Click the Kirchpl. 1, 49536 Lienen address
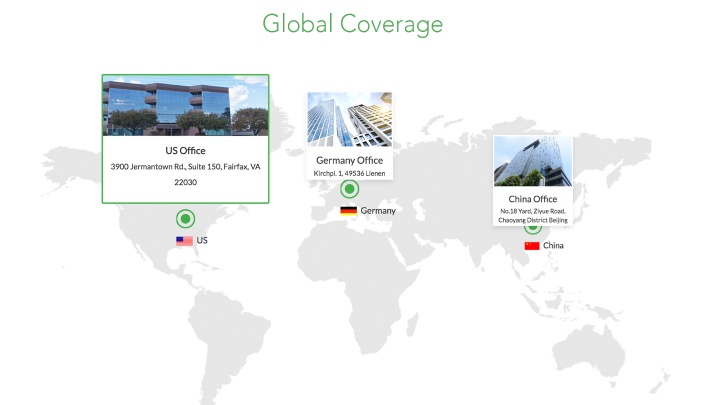The width and height of the screenshot is (719, 405). (x=349, y=173)
